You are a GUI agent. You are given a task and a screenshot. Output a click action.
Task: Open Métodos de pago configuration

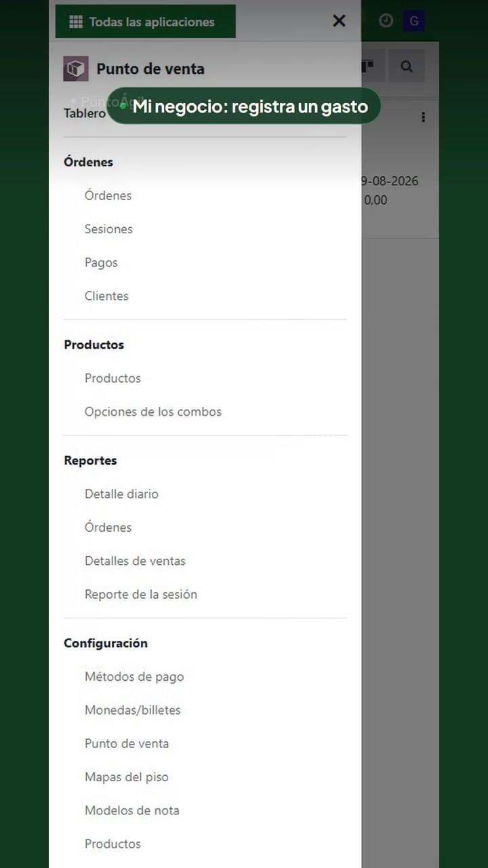click(134, 677)
